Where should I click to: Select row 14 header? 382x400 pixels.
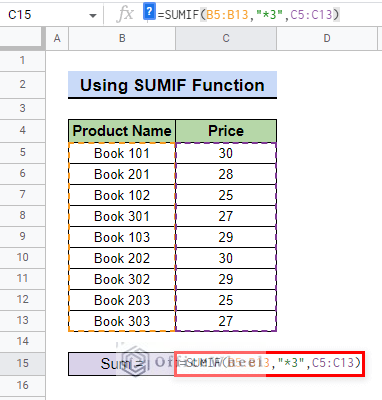[22, 341]
